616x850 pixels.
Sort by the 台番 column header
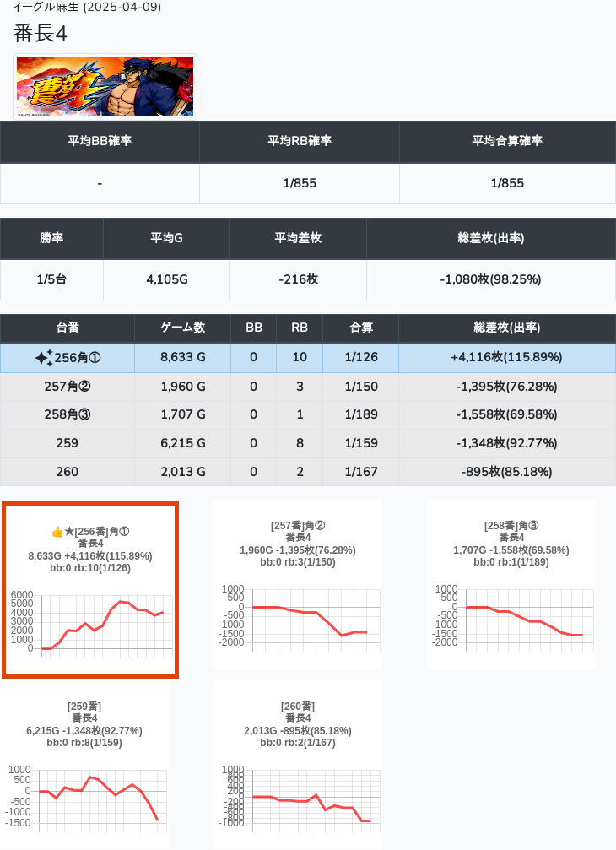(68, 328)
